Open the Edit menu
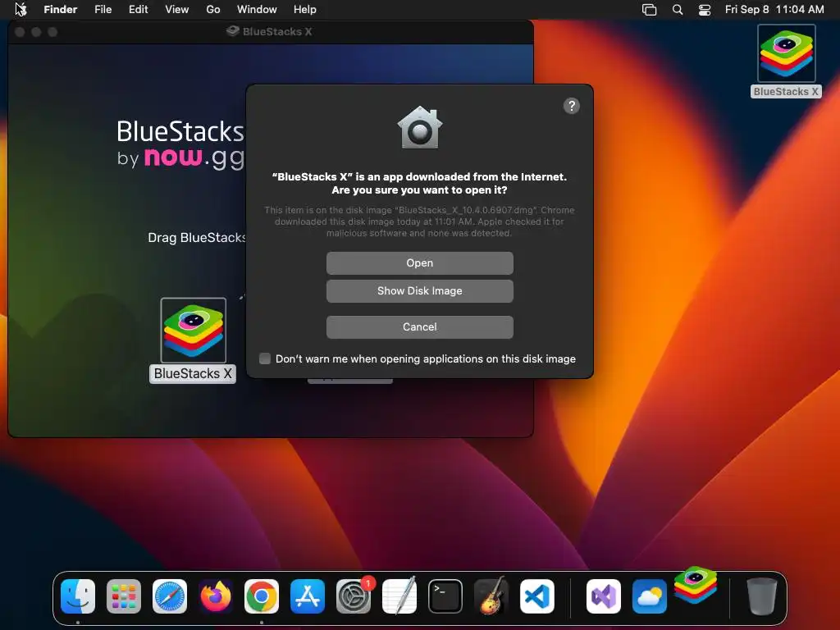Image resolution: width=840 pixels, height=630 pixels. click(x=138, y=10)
